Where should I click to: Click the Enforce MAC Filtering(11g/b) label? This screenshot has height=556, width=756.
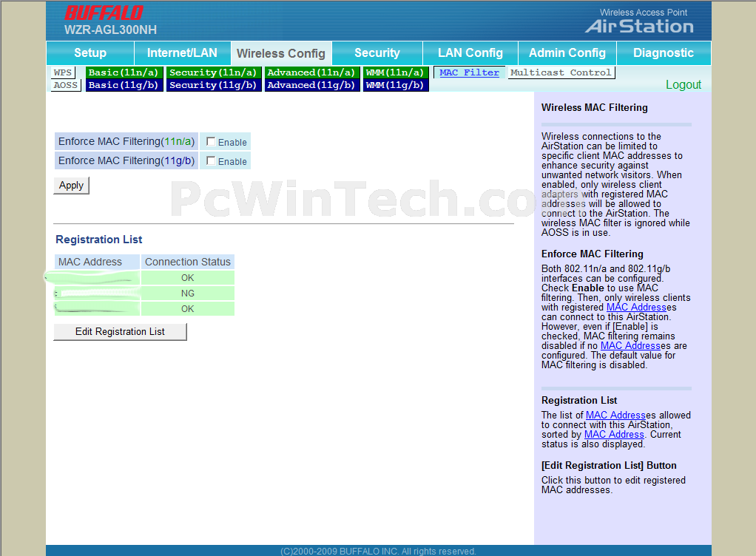(x=126, y=161)
